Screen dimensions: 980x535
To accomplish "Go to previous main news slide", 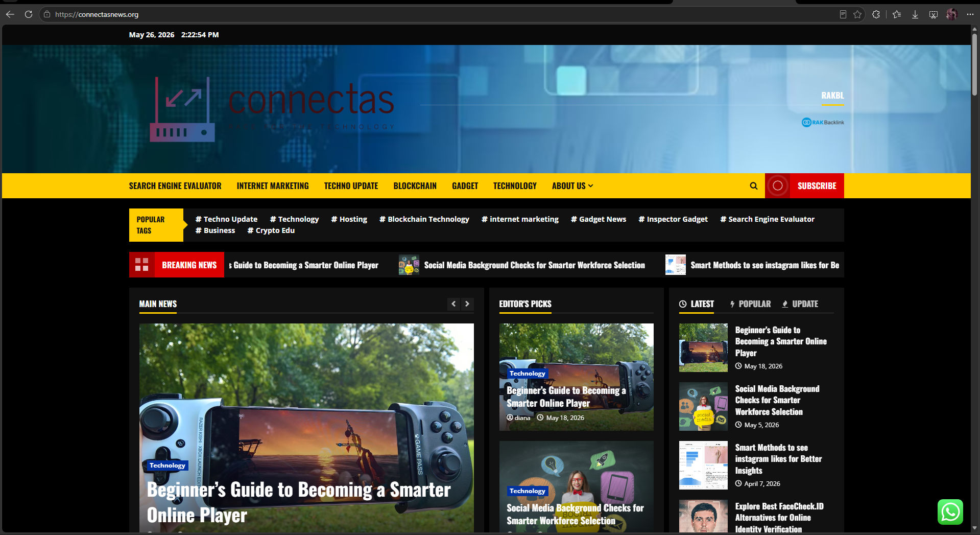I will click(x=453, y=304).
